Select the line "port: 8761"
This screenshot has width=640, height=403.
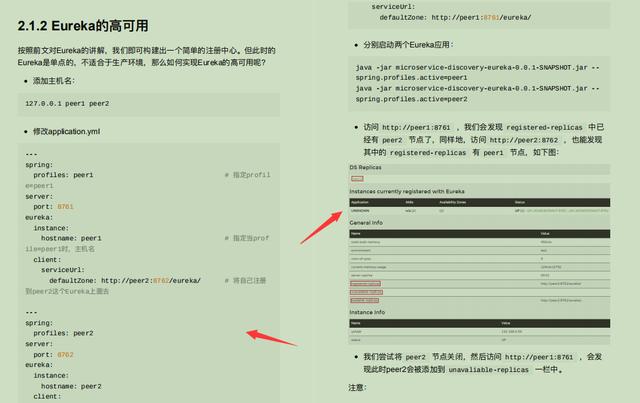[53, 207]
